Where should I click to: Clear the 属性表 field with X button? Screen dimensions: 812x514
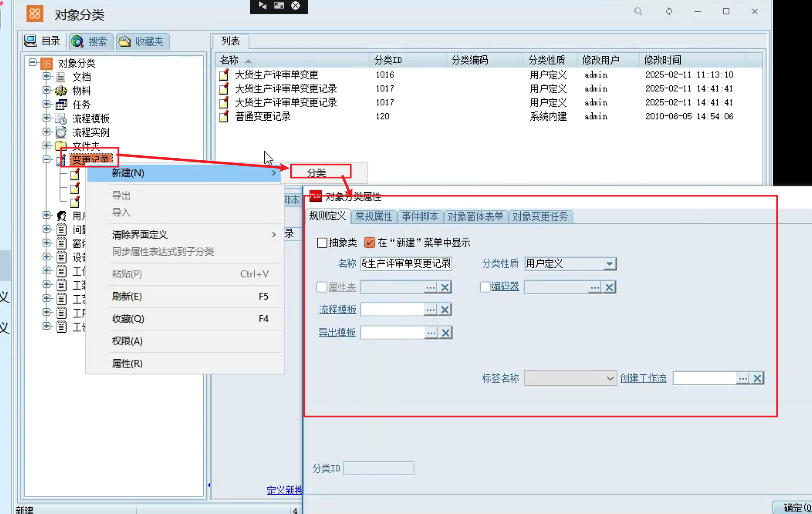tap(445, 287)
